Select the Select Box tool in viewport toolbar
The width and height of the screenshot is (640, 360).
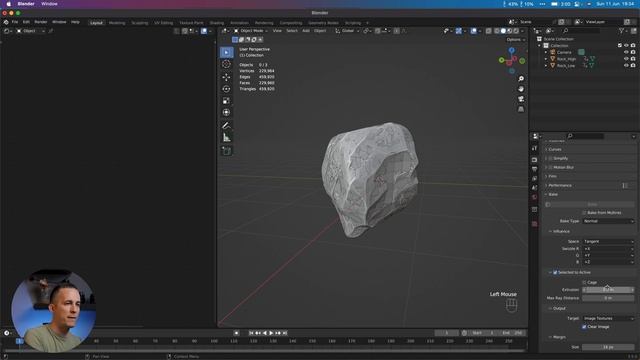tap(227, 52)
